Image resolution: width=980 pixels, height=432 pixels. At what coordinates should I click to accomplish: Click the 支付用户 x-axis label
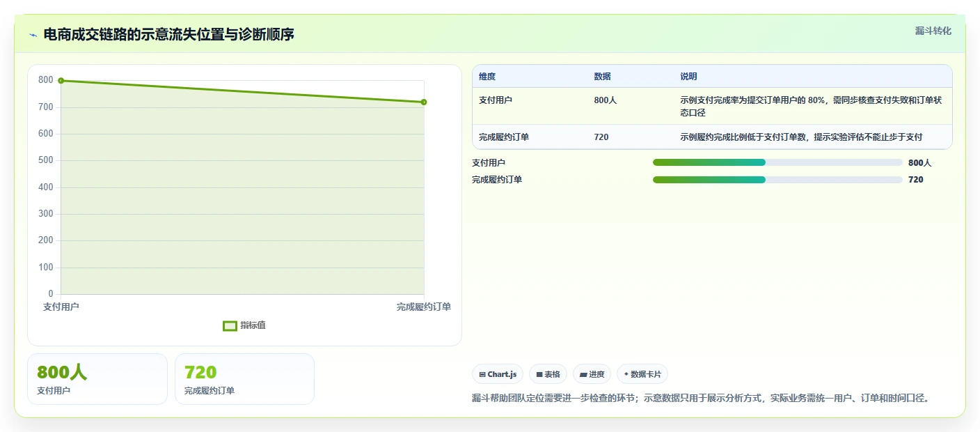point(61,307)
